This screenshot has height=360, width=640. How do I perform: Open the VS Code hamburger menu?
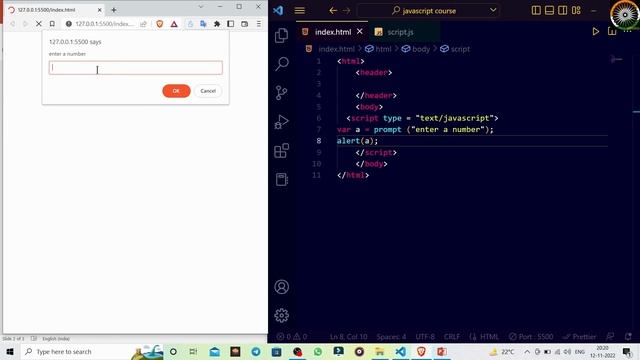[300, 11]
